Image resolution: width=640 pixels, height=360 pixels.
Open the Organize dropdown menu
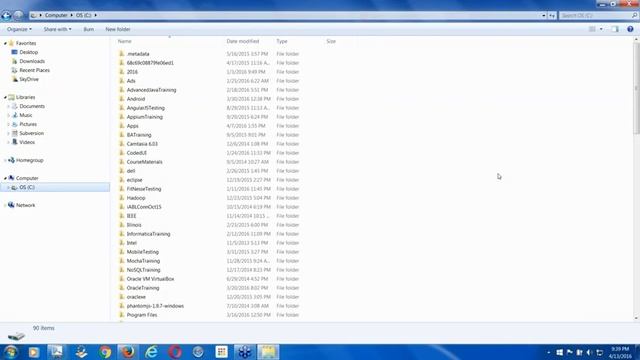[19, 29]
